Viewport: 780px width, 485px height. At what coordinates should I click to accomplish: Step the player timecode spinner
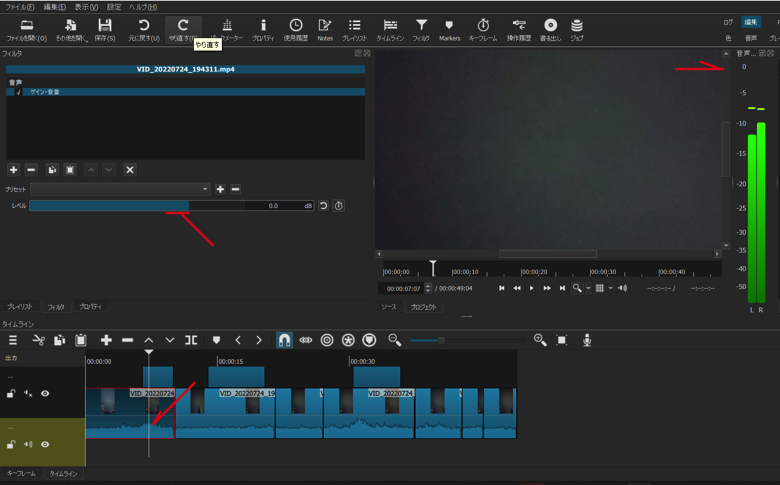(x=428, y=288)
